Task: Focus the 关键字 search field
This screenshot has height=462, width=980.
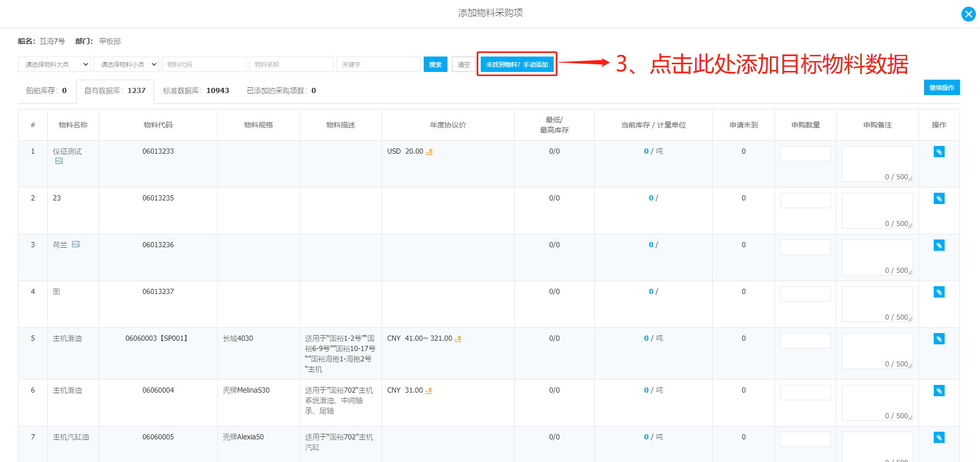Action: 379,64
